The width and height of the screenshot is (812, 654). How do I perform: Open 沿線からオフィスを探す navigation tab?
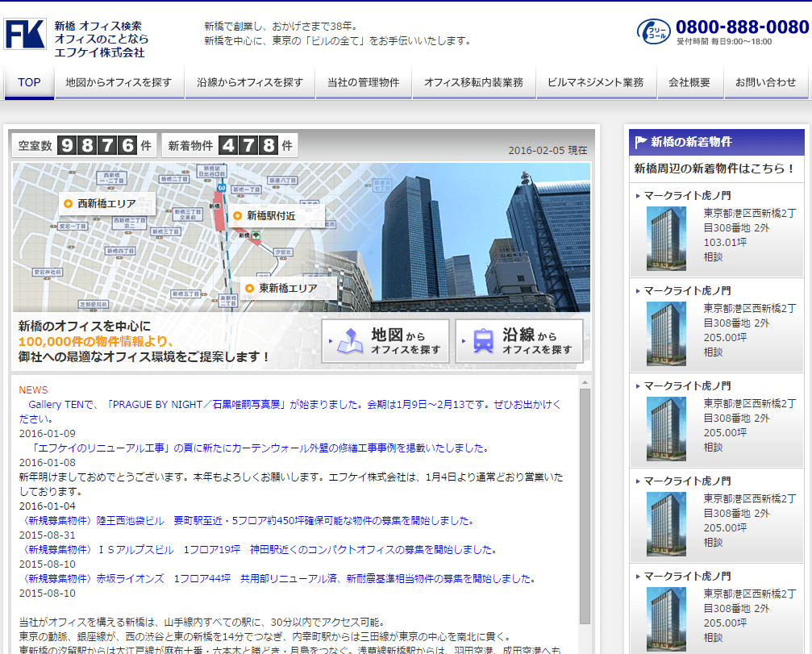(250, 82)
